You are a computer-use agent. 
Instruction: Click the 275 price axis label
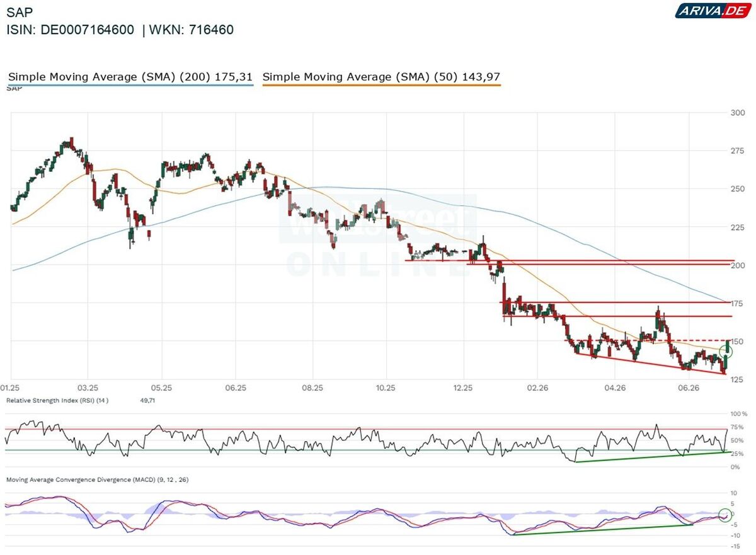pos(737,151)
